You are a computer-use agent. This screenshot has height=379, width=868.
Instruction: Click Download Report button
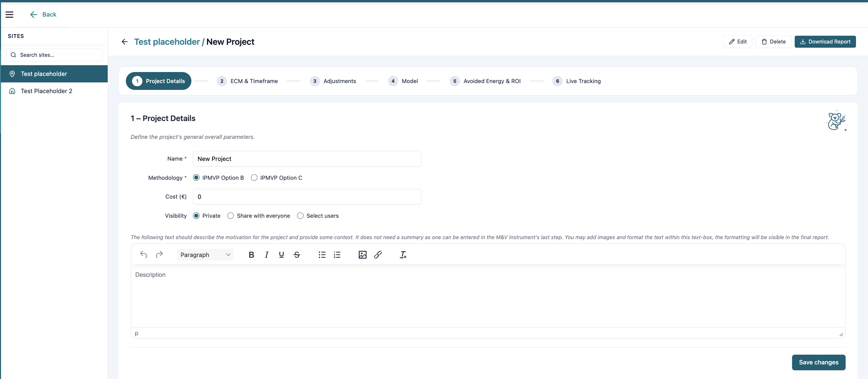pos(825,42)
